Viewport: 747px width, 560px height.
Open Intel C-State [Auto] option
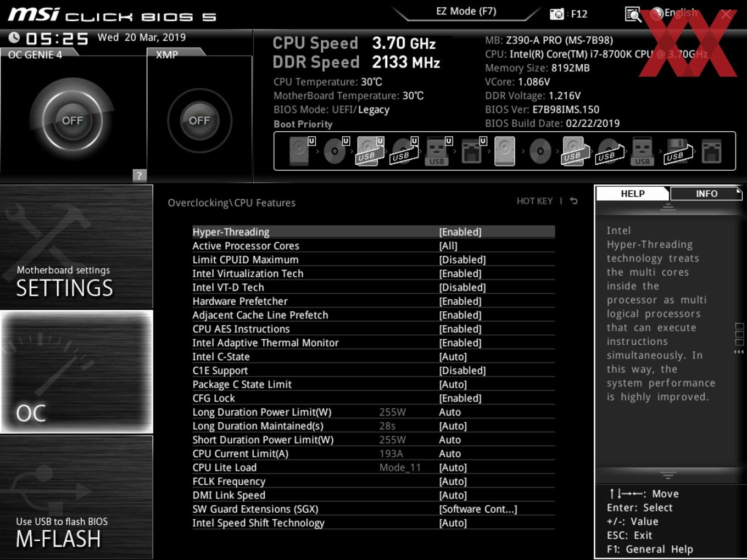(453, 356)
